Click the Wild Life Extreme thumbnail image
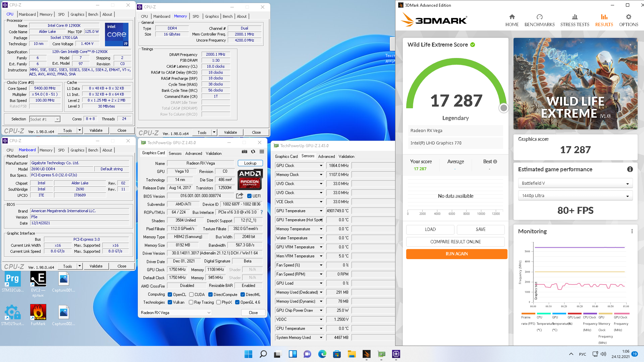Screen dimensions: 644x362 [x=575, y=83]
